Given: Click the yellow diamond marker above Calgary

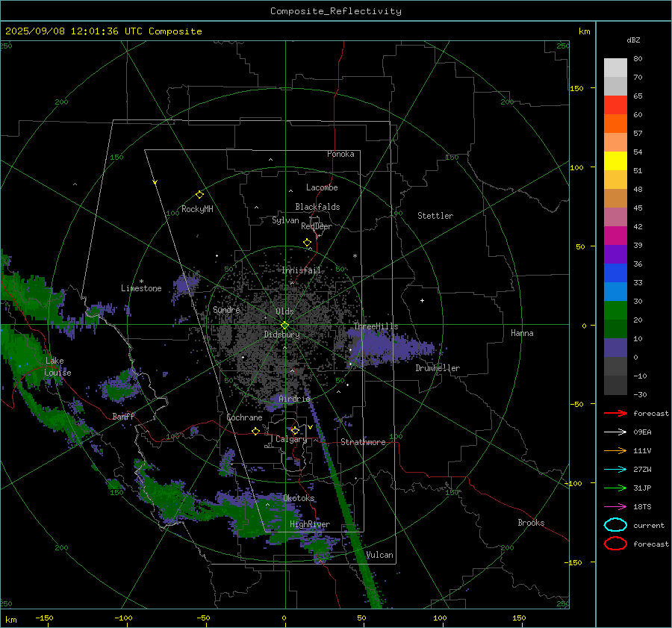Looking at the screenshot, I should [295, 430].
